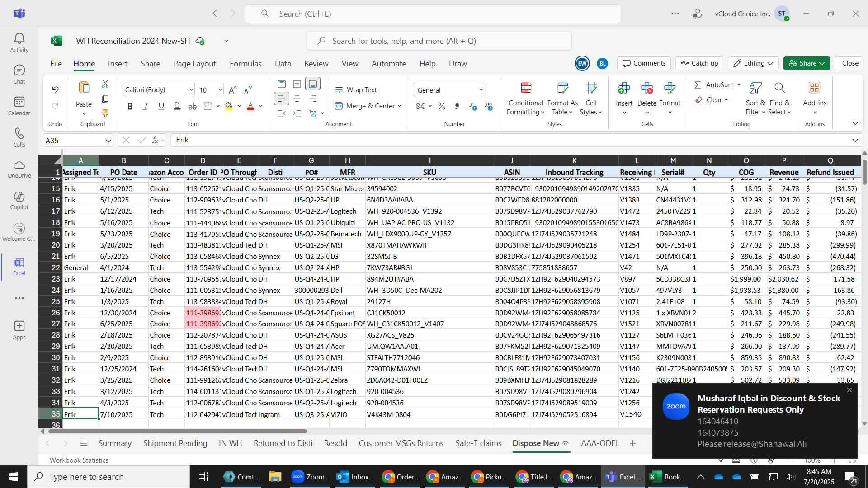The image size is (868, 488).
Task: Toggle Bottom Align
Action: (x=313, y=84)
